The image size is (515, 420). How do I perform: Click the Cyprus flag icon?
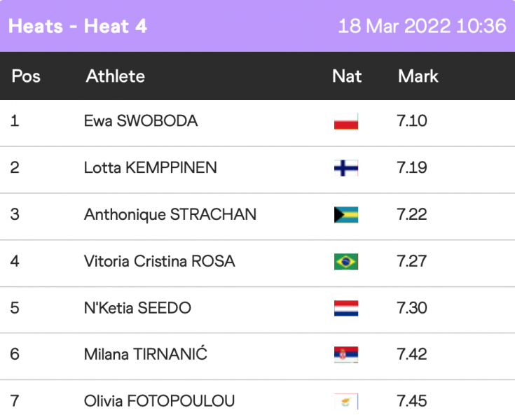click(346, 401)
